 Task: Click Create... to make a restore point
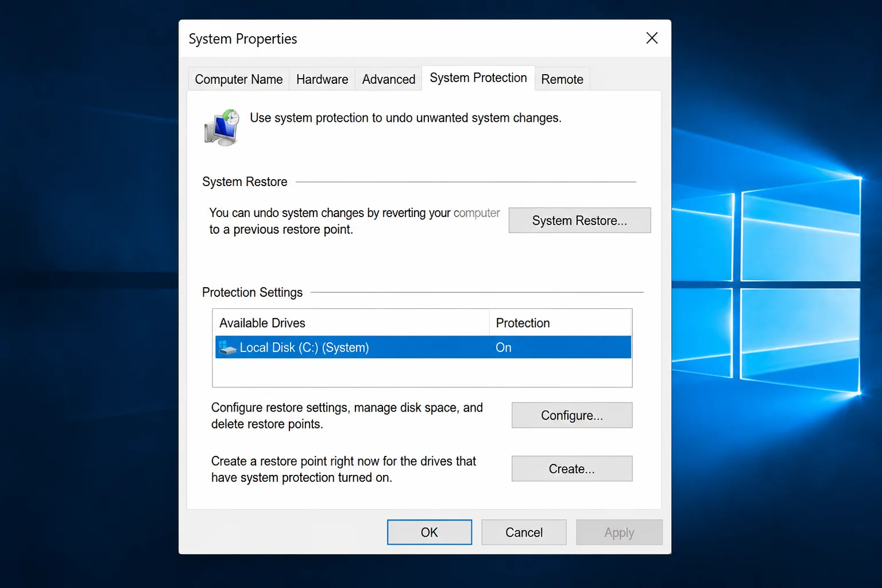[x=572, y=469]
